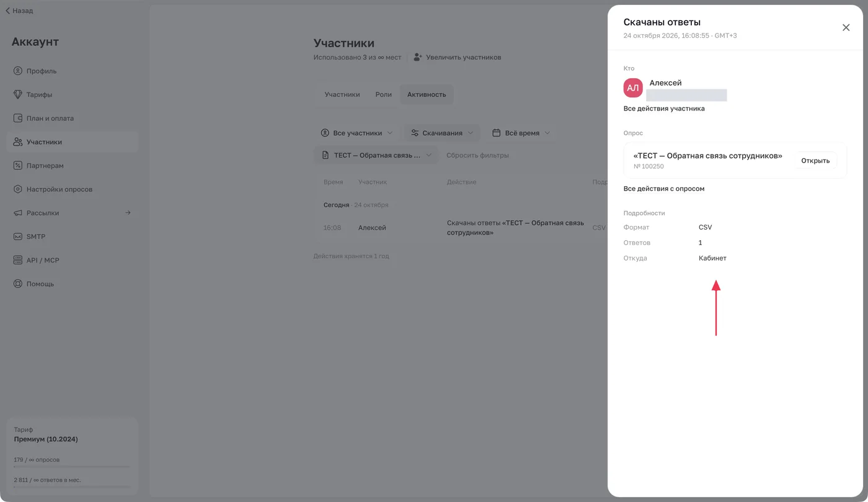Expand the Всё время period dropdown chevron

point(547,133)
